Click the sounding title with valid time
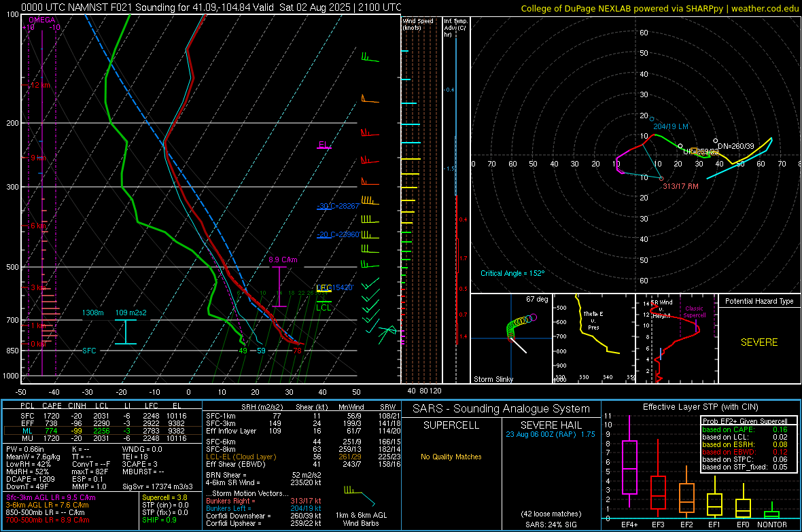The height and width of the screenshot is (532, 802). (x=211, y=7)
